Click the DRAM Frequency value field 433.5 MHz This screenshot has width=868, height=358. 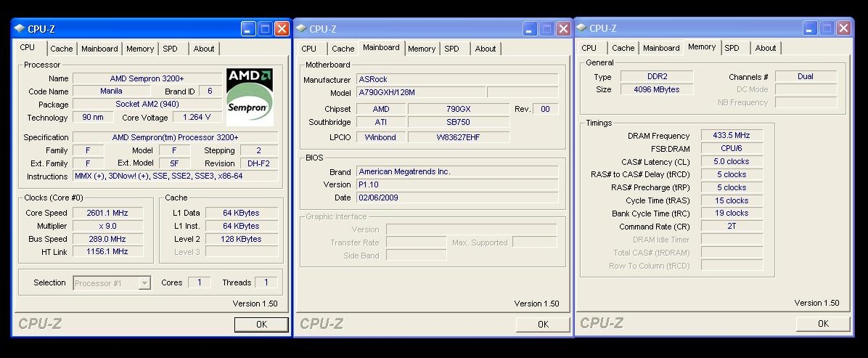pos(731,135)
